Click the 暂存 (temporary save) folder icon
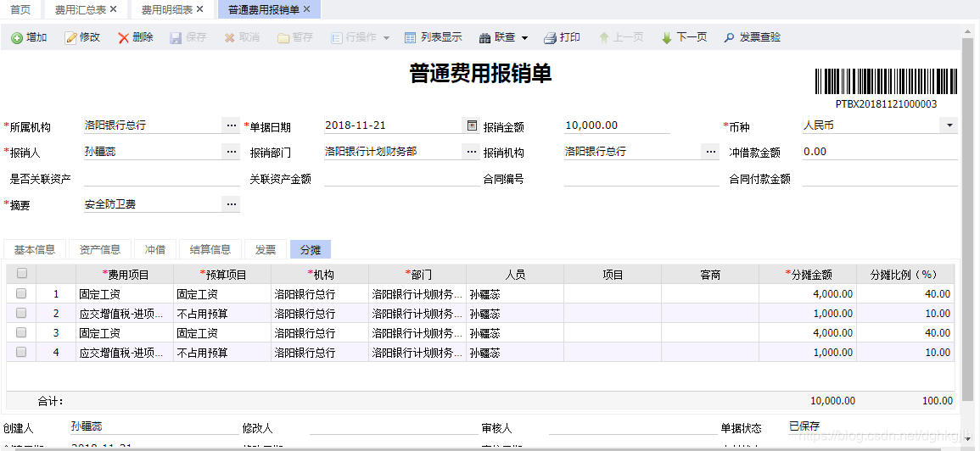Viewport: 980px width, 451px height. [283, 38]
